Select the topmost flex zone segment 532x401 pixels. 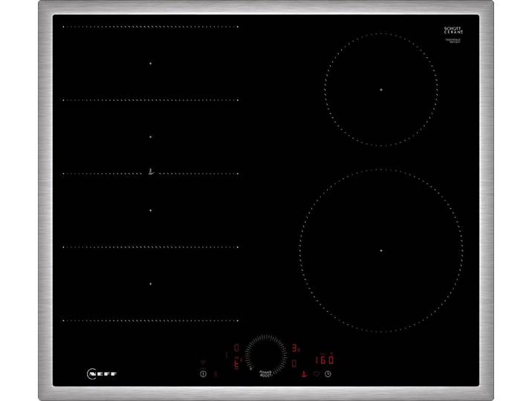click(x=151, y=63)
